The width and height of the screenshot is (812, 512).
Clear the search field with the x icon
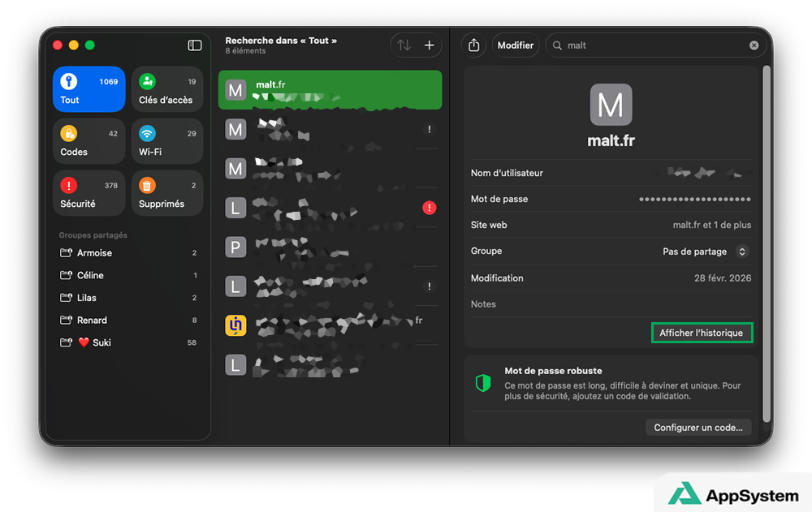pyautogui.click(x=754, y=45)
